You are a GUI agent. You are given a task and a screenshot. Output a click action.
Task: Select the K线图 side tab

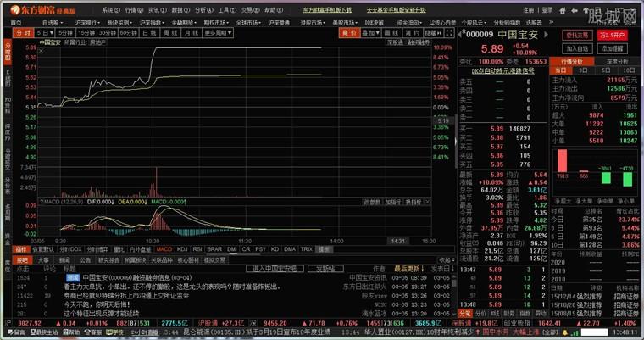point(8,78)
